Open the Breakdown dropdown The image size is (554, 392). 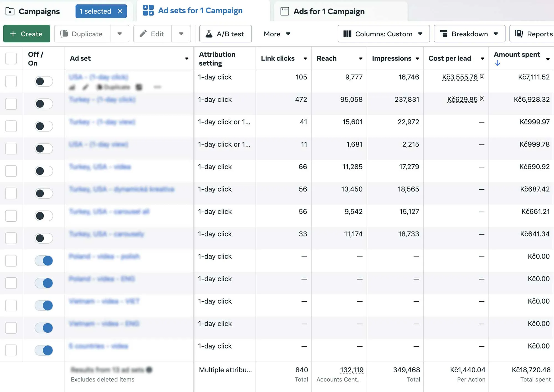(x=470, y=34)
